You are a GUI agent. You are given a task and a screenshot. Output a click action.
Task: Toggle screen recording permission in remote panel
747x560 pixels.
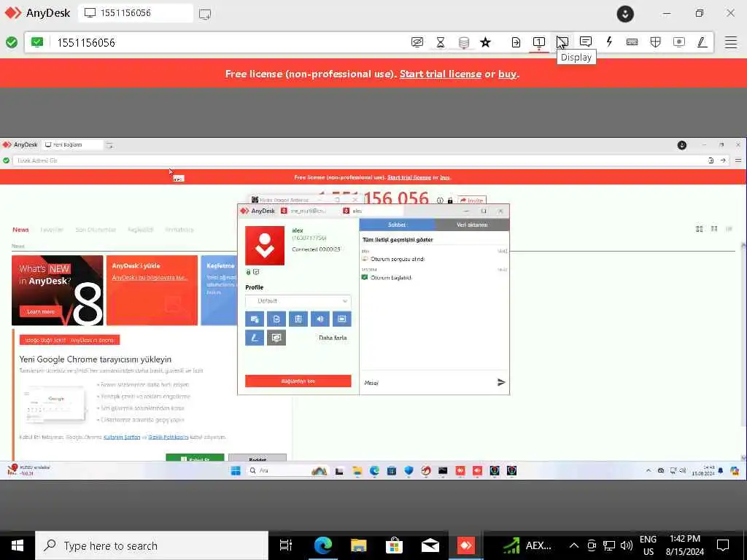342,319
